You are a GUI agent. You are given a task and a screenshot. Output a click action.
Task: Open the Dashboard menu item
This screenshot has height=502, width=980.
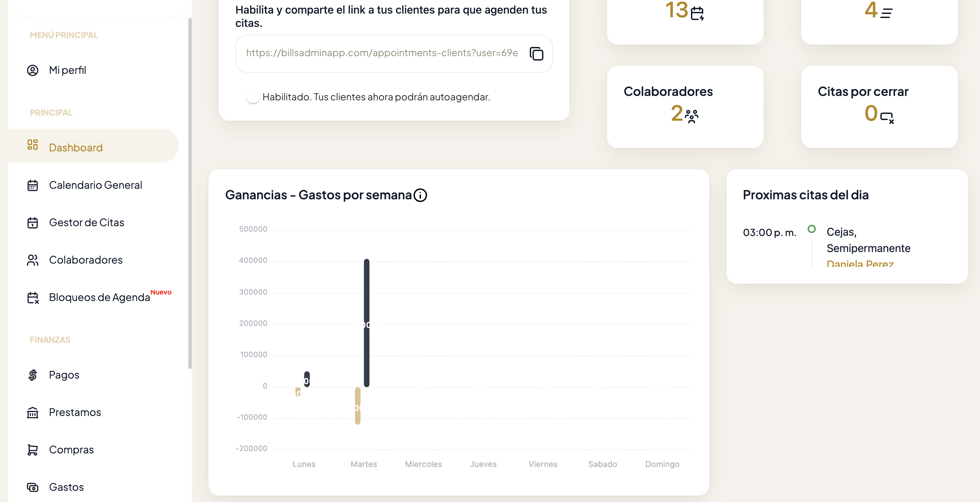click(x=76, y=147)
